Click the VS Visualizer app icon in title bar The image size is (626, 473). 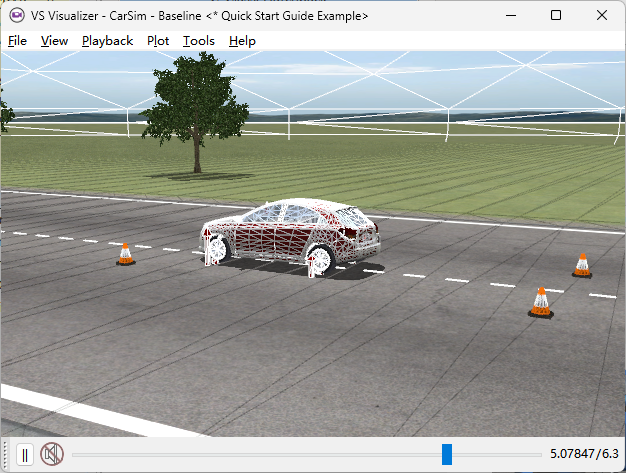click(x=16, y=16)
